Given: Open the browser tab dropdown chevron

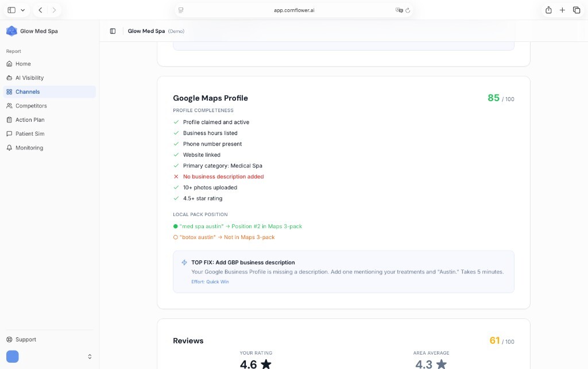Looking at the screenshot, I should coord(22,10).
